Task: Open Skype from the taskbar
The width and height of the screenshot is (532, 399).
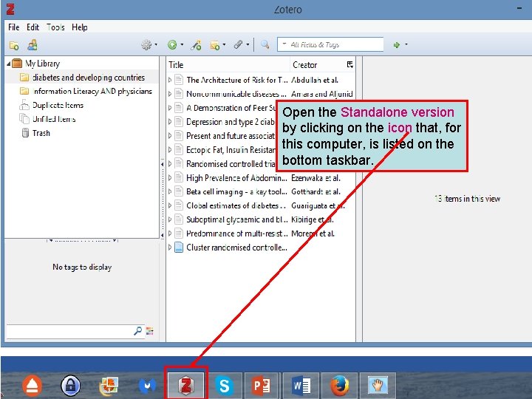Action: click(225, 386)
